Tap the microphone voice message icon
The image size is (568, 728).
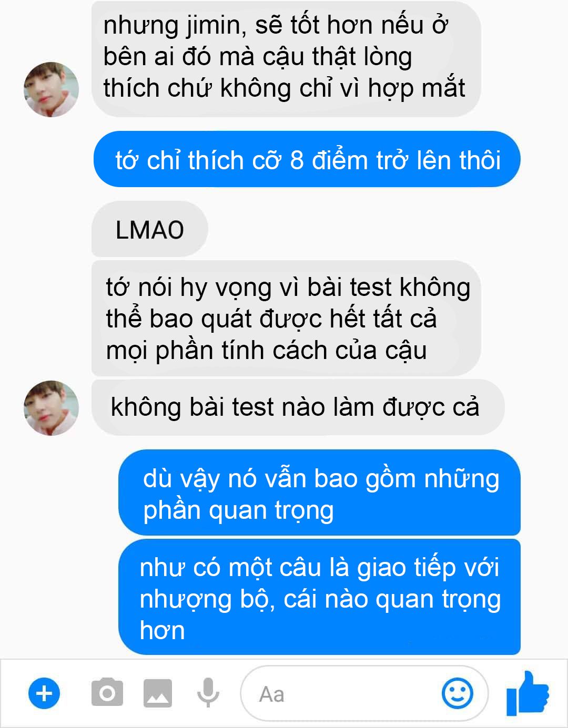click(x=208, y=693)
